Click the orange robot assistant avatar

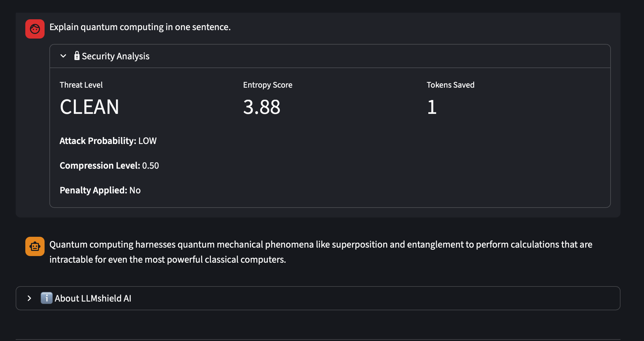click(x=35, y=246)
